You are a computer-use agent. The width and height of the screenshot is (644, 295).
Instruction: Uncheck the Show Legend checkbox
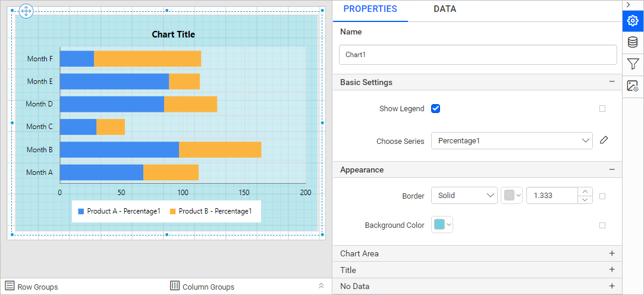point(436,108)
